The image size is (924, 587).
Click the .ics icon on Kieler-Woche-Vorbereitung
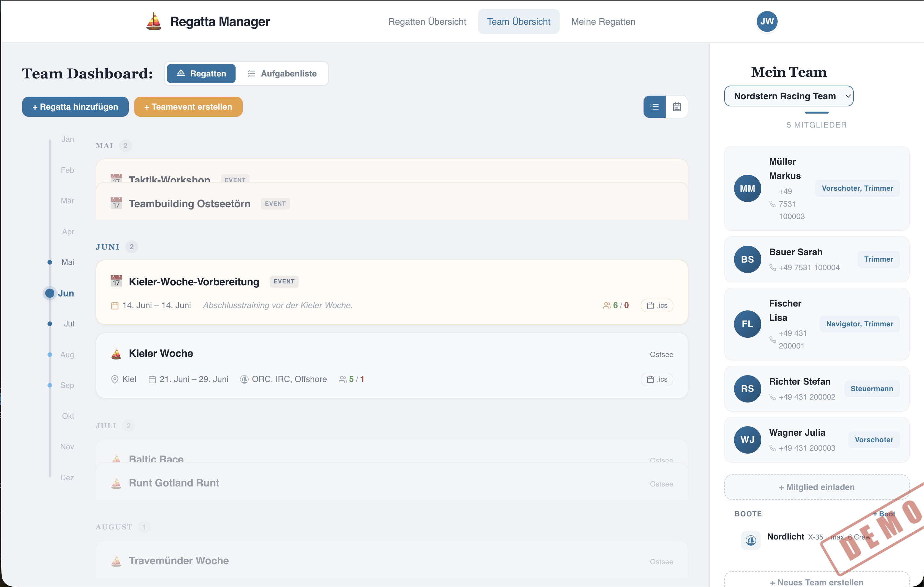(x=657, y=306)
